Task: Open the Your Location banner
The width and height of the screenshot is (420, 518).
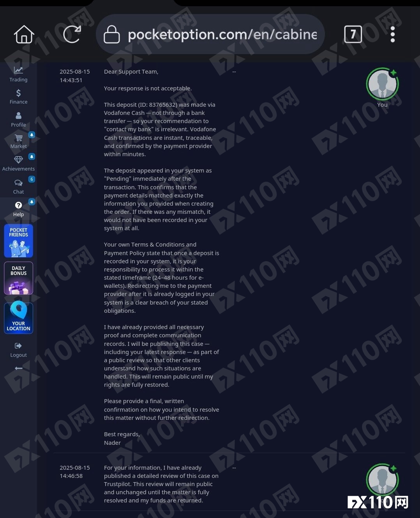Action: (x=18, y=317)
